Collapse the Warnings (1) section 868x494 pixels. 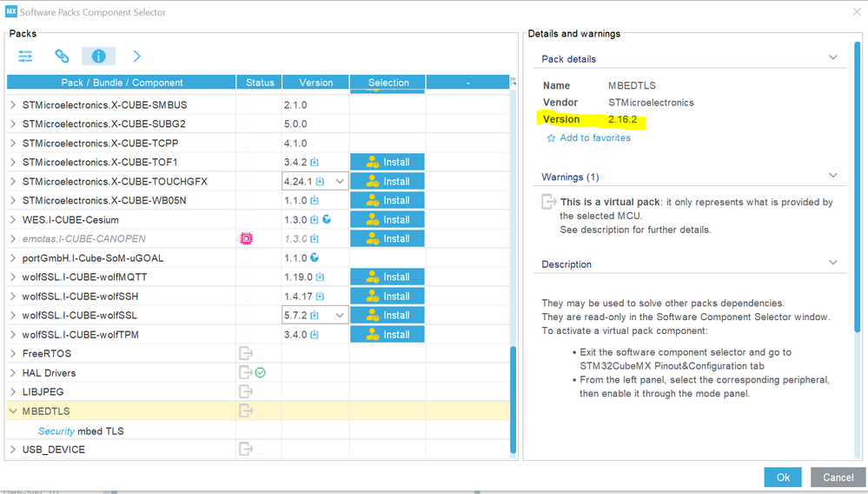point(833,176)
